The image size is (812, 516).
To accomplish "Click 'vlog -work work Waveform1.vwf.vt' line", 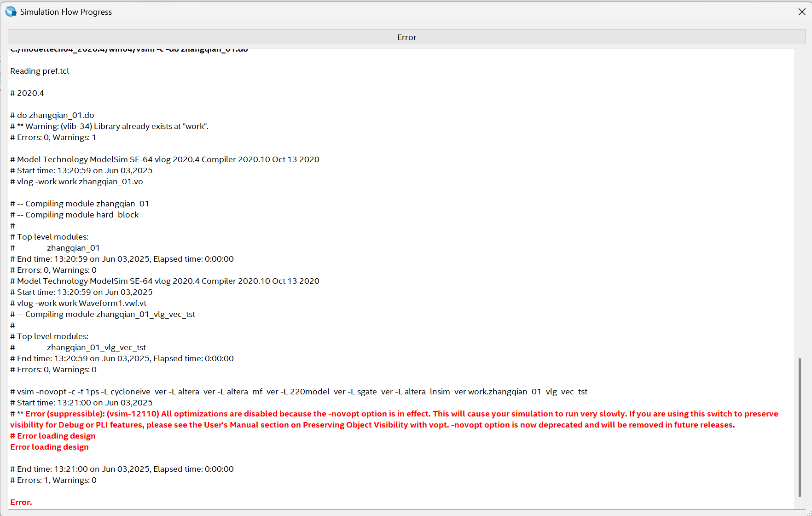I will click(x=78, y=303).
